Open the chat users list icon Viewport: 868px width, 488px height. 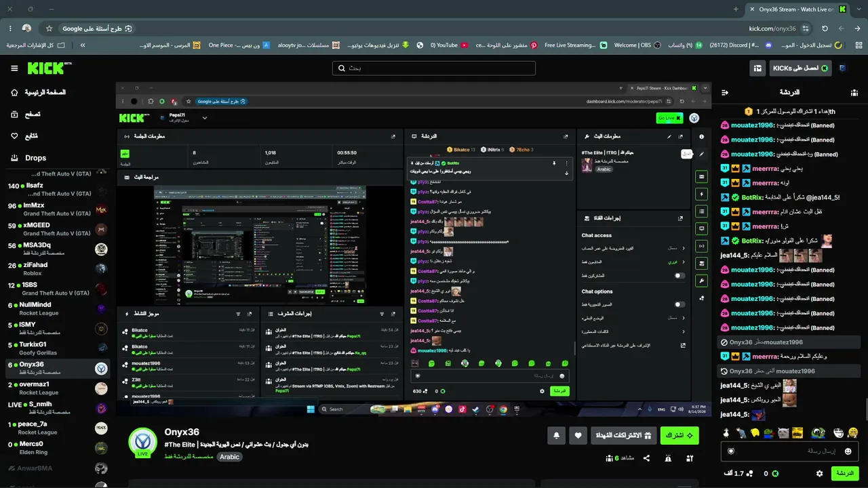854,92
